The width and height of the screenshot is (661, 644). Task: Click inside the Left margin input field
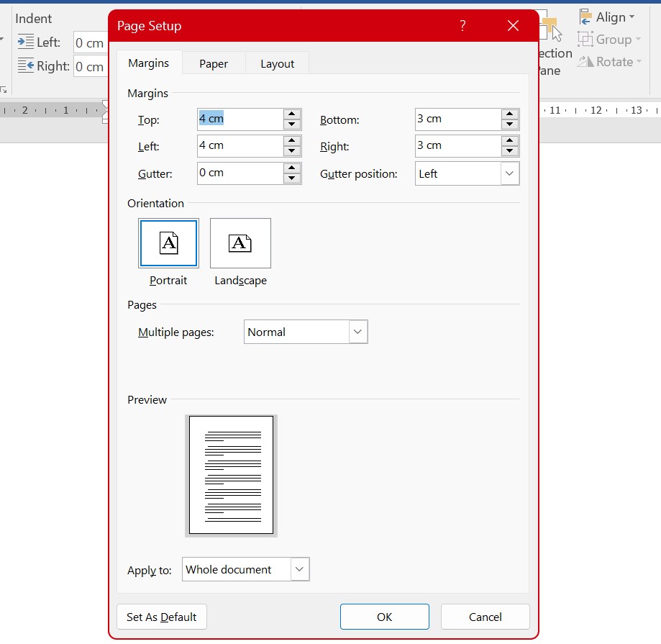tap(237, 146)
